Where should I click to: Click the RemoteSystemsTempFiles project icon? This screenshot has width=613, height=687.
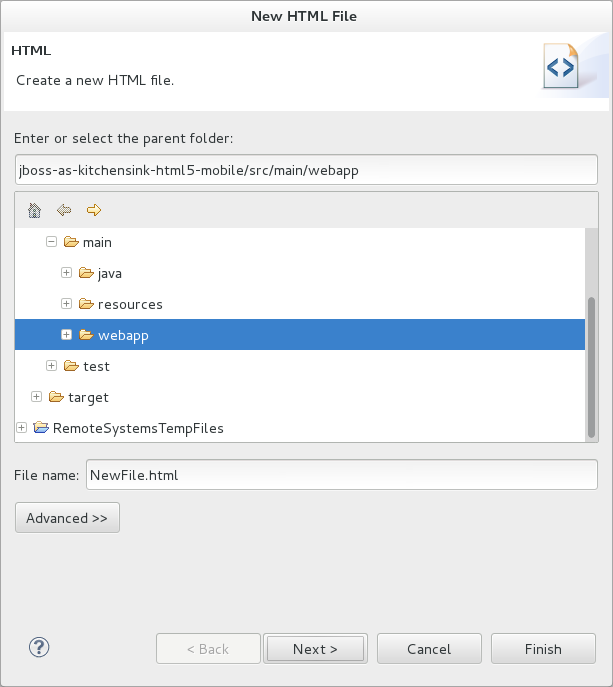pyautogui.click(x=41, y=428)
